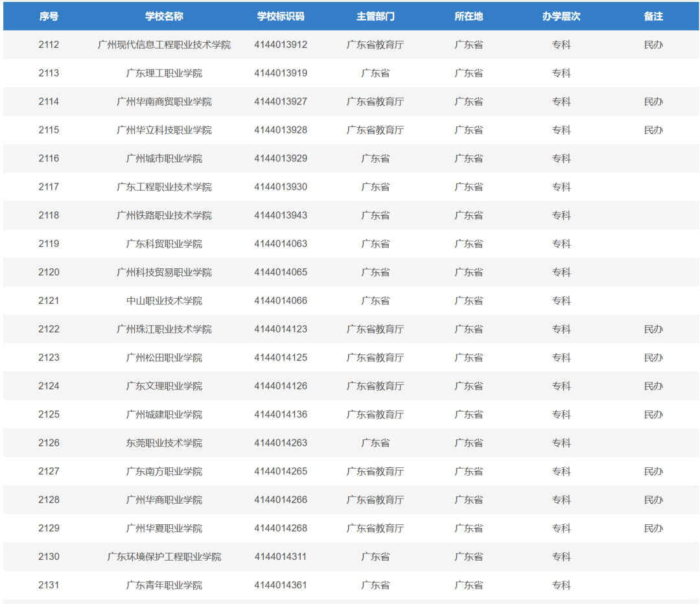Viewport: 700px width, 604px height.
Task: Select 广东环境保护工程职业学院 school name
Action: [x=164, y=557]
